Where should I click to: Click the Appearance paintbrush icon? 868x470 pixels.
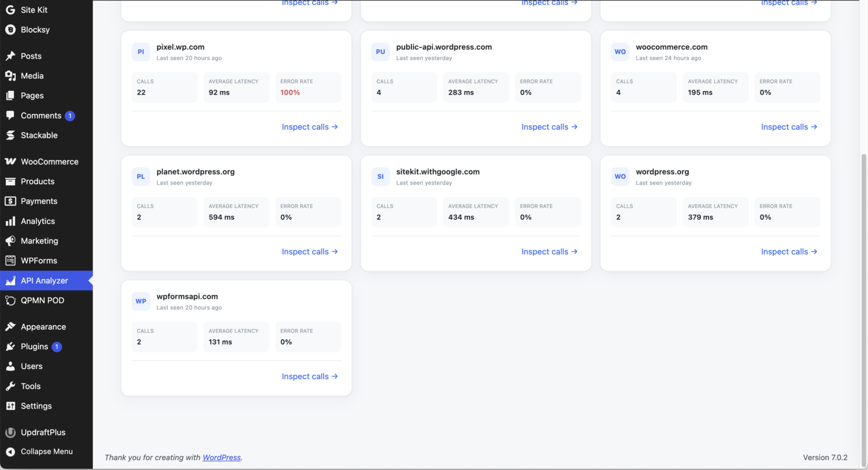click(x=10, y=327)
